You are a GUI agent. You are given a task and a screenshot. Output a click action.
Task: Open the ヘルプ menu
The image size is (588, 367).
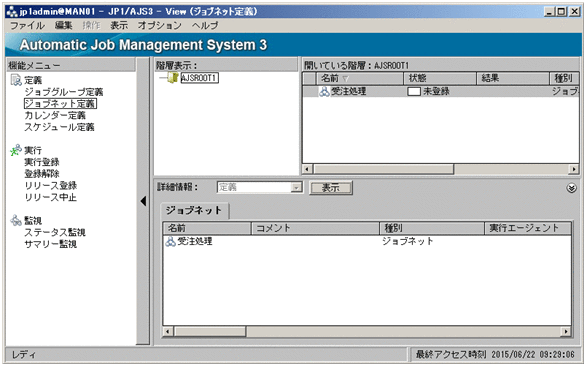[x=205, y=25]
